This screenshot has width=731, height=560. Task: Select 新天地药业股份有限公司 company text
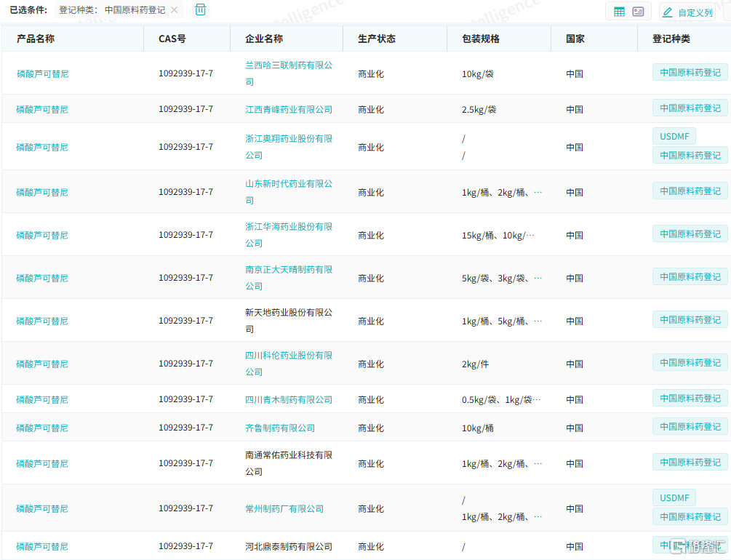coord(289,321)
